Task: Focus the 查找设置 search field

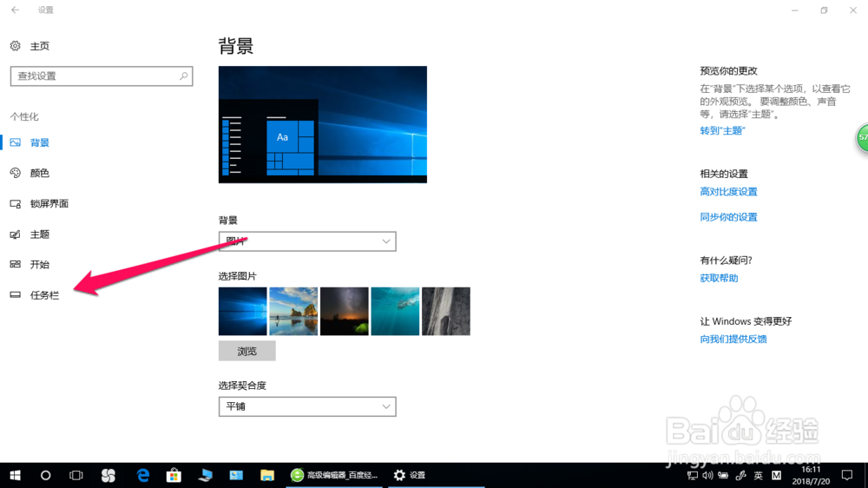Action: pyautogui.click(x=102, y=76)
